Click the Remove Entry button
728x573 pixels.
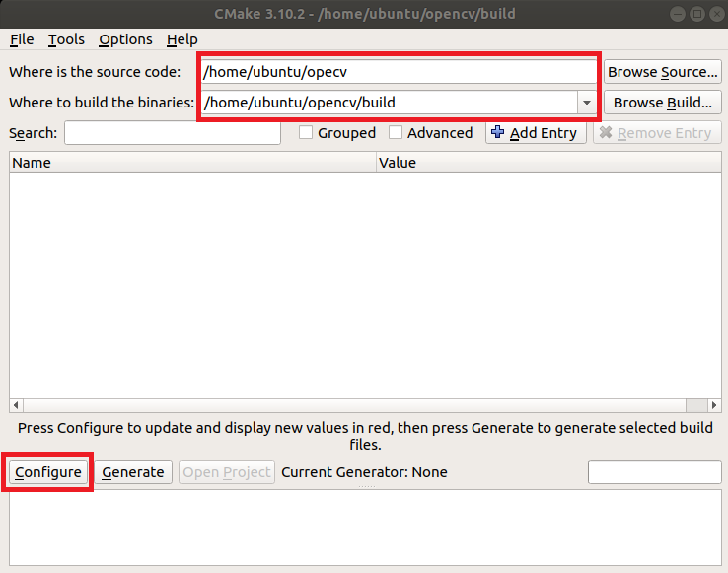click(657, 133)
